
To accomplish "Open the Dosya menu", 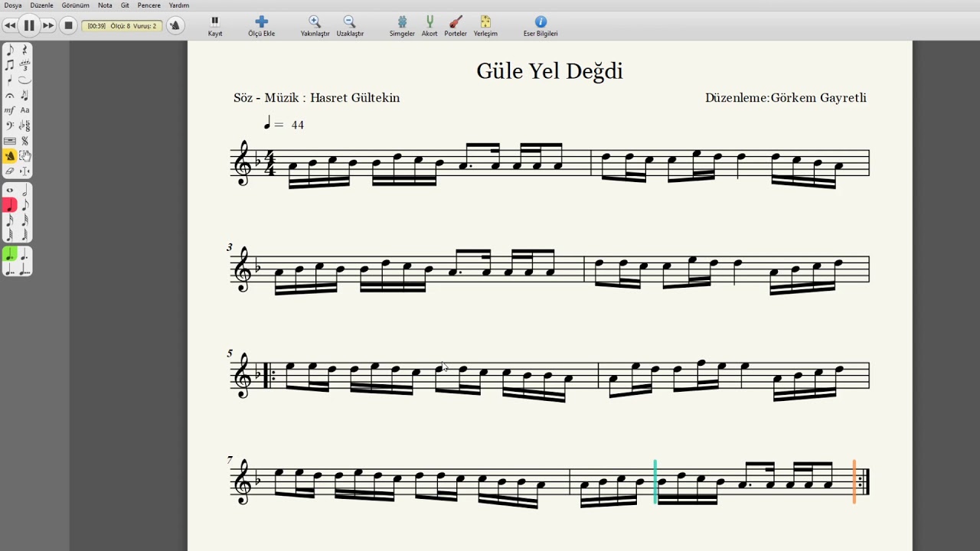I will coord(13,5).
